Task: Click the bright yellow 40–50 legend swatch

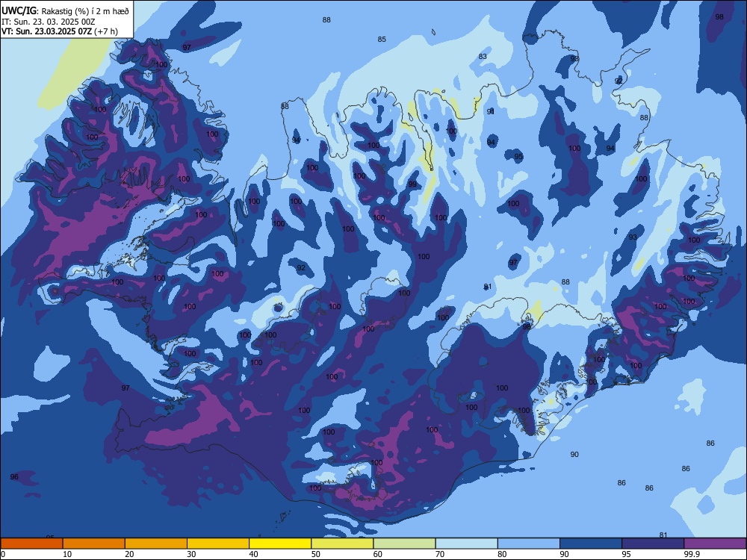Action: point(280,544)
